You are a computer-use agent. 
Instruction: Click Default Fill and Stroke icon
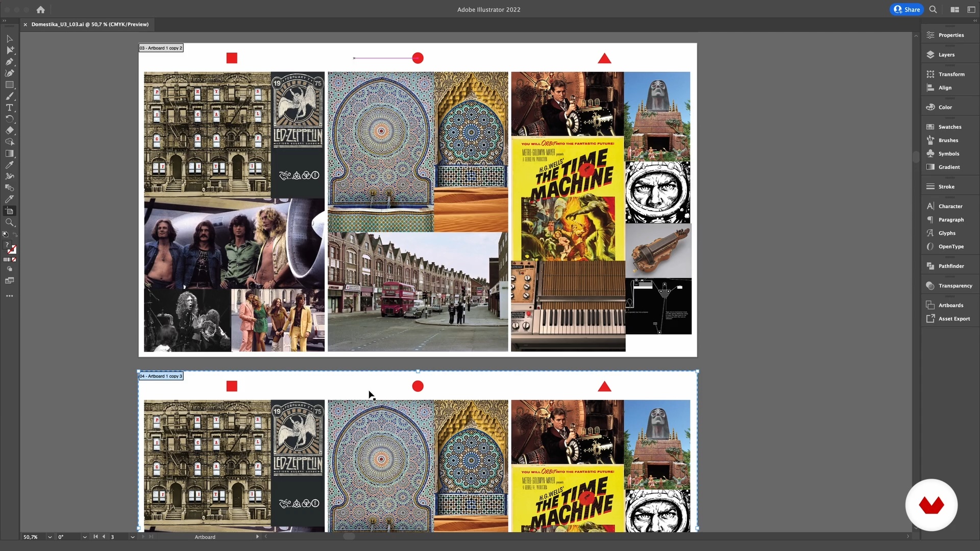tap(5, 234)
